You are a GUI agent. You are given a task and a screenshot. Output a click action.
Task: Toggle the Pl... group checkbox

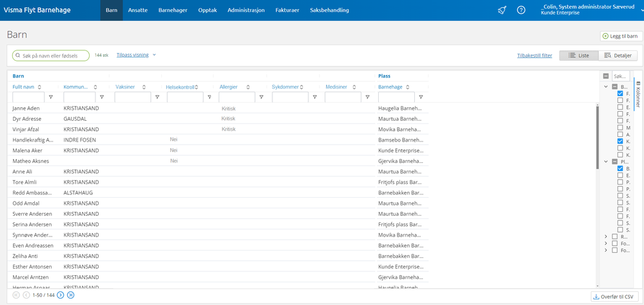tap(615, 162)
